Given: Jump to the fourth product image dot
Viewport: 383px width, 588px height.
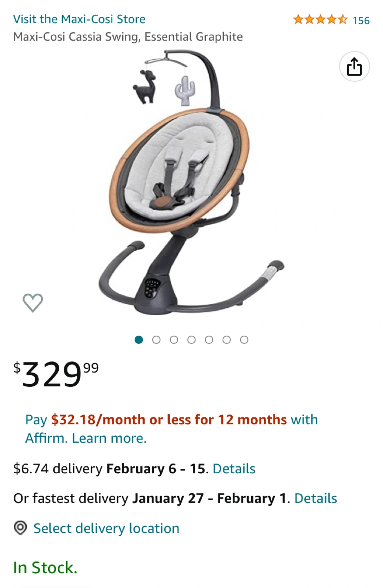Looking at the screenshot, I should [191, 340].
